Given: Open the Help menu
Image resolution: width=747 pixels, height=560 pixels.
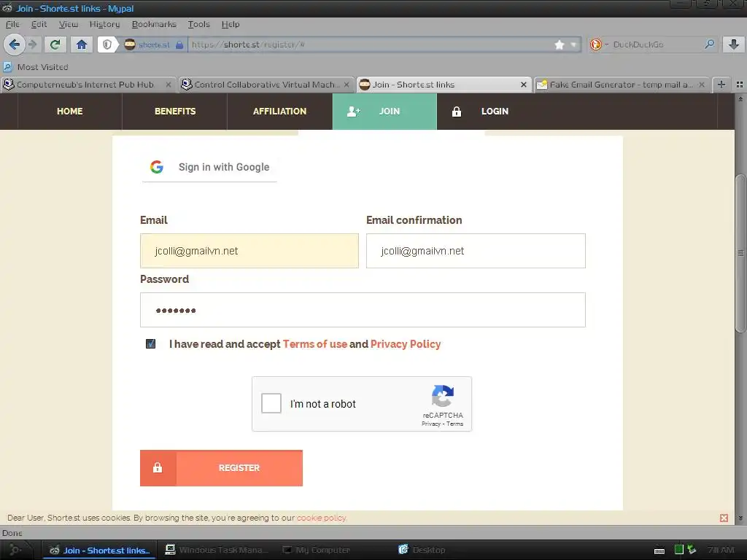Looking at the screenshot, I should pyautogui.click(x=231, y=24).
